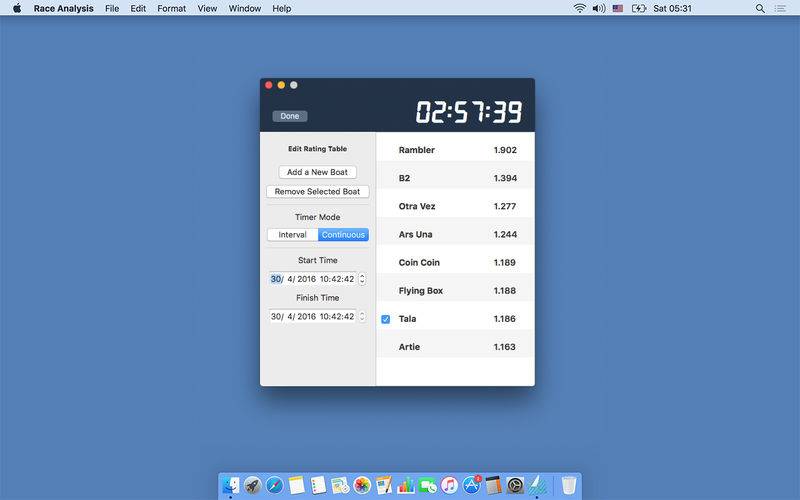
Task: Switch timer mode to Interval
Action: point(293,235)
